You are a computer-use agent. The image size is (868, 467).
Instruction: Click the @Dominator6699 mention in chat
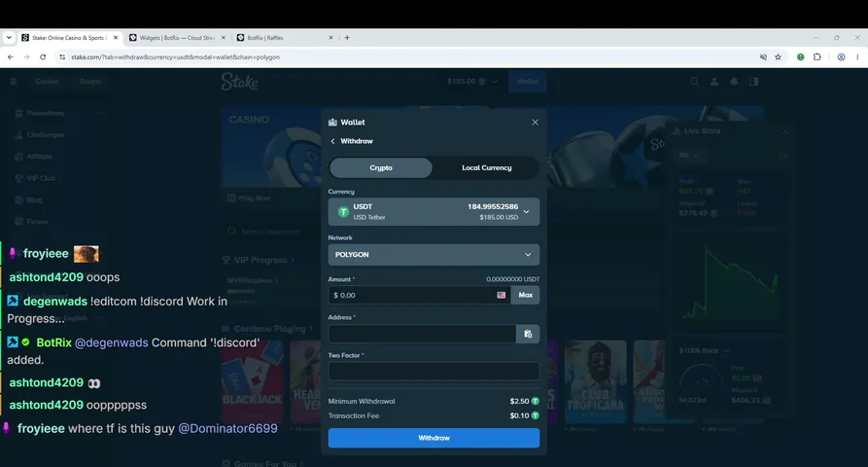click(x=227, y=429)
